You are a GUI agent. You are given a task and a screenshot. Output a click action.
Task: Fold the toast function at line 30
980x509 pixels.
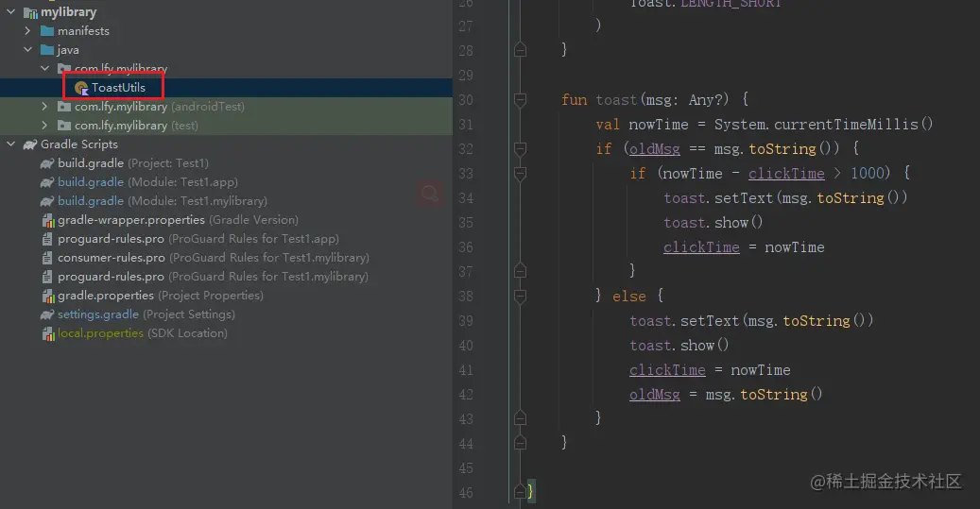(x=520, y=99)
